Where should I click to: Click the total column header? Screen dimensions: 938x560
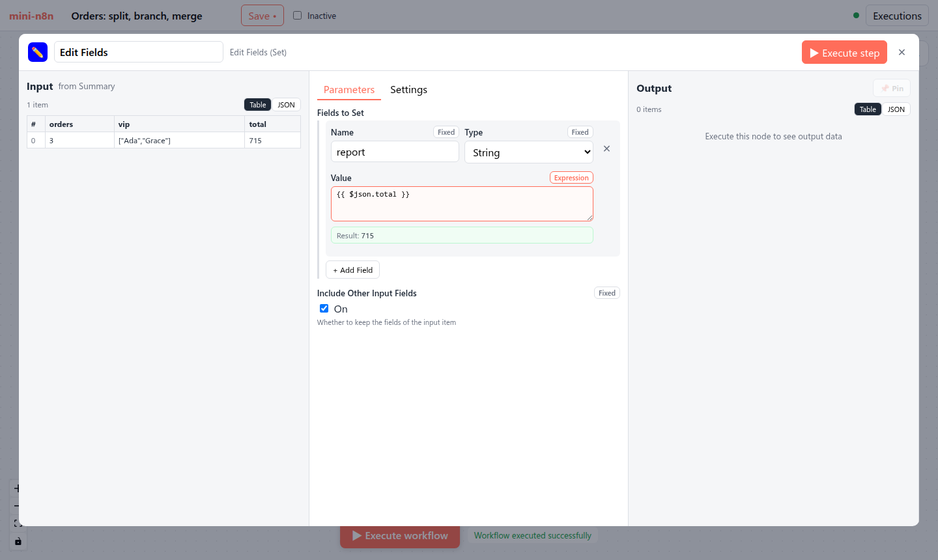(x=272, y=124)
